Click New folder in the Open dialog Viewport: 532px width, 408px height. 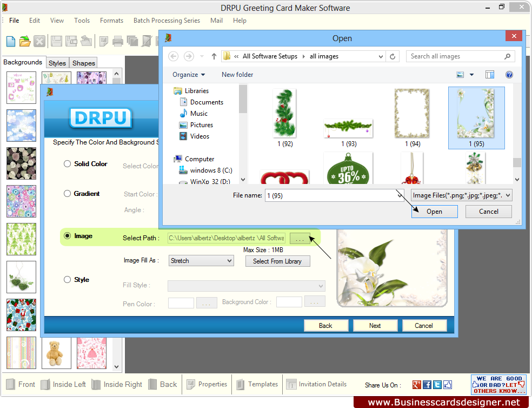tap(237, 75)
